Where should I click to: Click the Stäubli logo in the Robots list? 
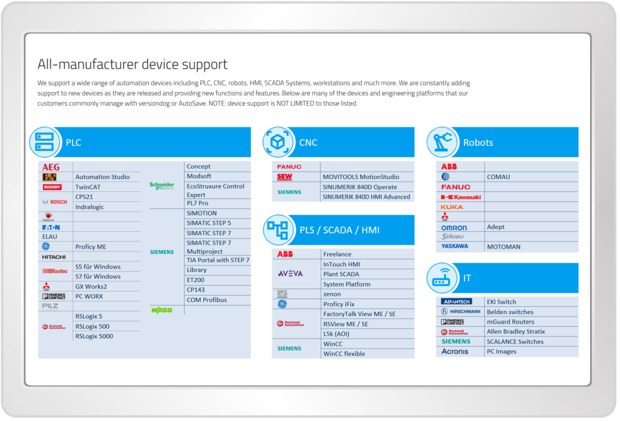453,236
